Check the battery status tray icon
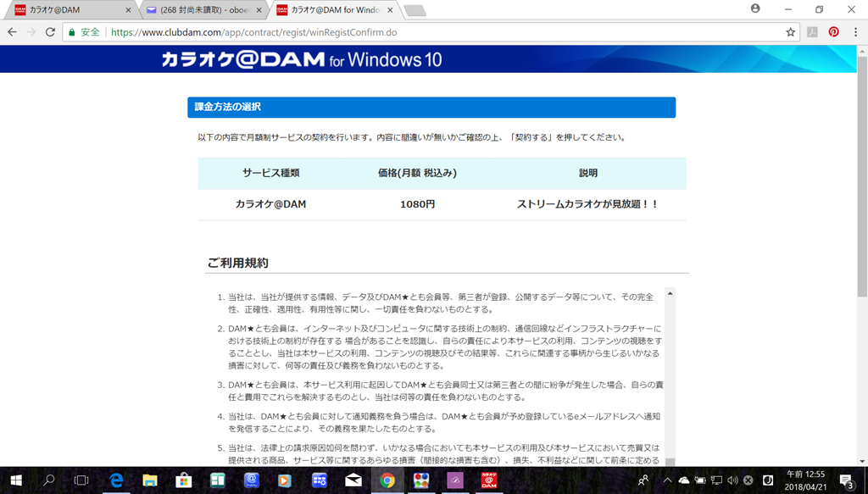This screenshot has height=494, width=868. coord(700,480)
